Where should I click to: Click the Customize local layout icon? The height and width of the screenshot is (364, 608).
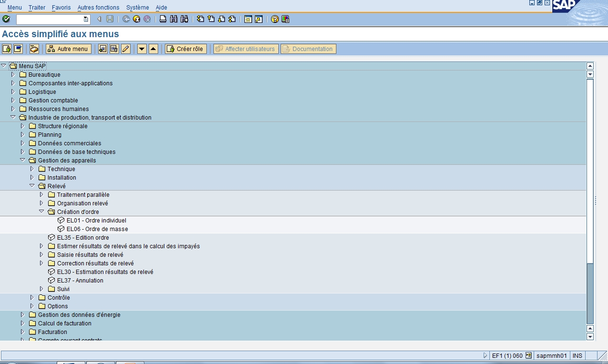tap(285, 19)
